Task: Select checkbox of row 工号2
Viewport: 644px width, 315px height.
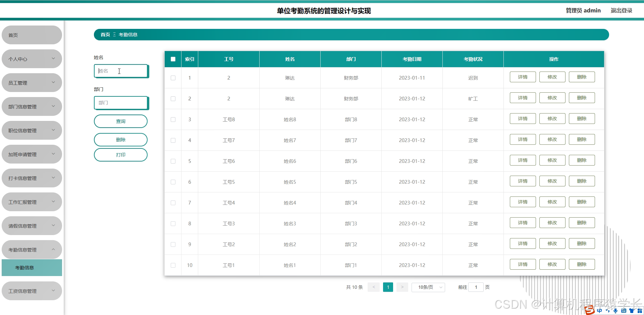Action: tap(173, 244)
